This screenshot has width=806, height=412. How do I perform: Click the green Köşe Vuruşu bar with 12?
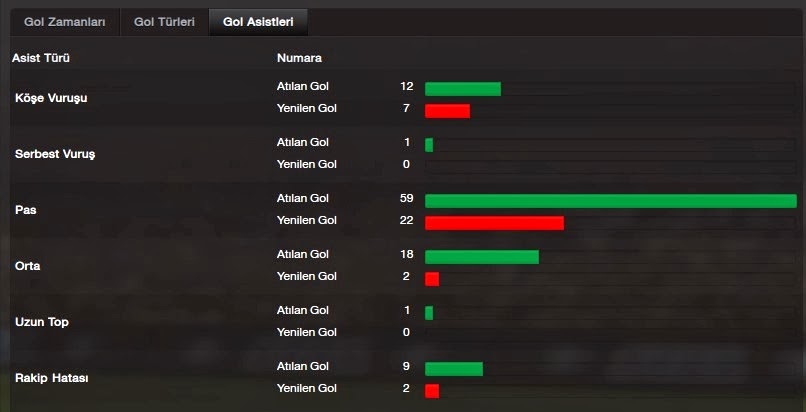pos(463,89)
